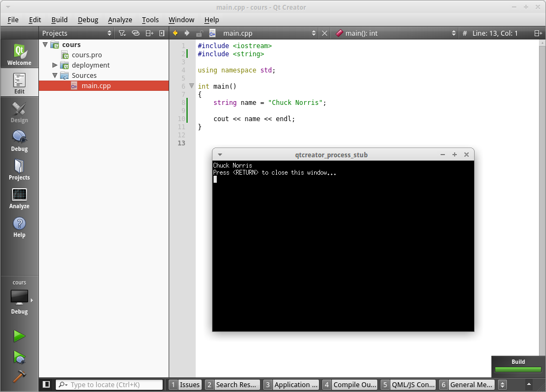Open the Window menu
This screenshot has width=546, height=392.
[182, 20]
